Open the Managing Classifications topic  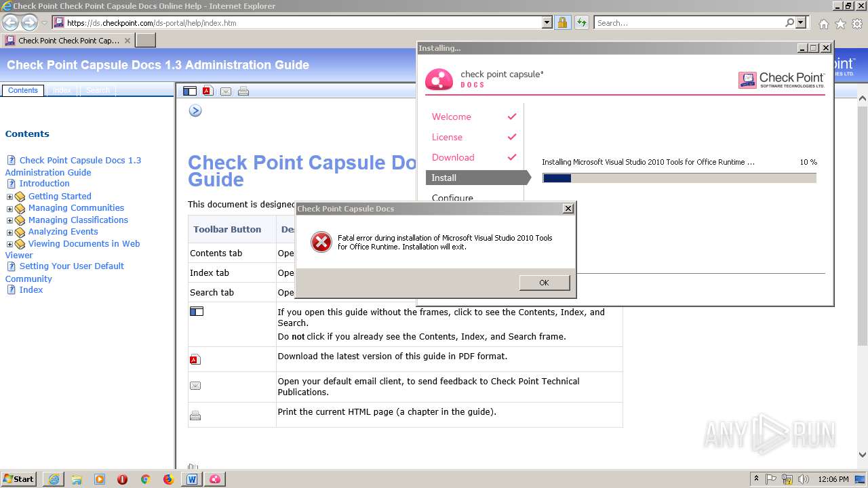coord(78,220)
